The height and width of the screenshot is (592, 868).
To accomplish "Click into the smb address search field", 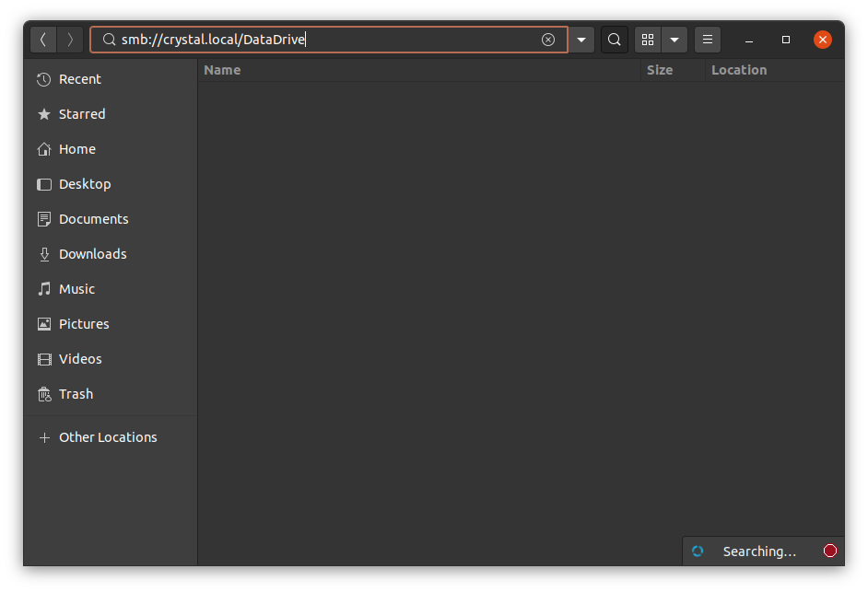I will [323, 40].
